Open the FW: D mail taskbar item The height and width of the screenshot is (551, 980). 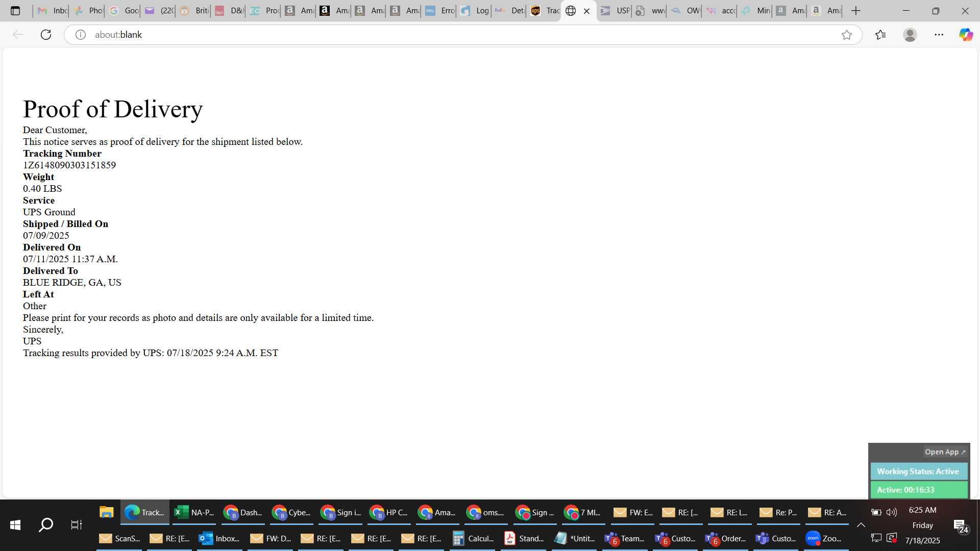tap(271, 538)
